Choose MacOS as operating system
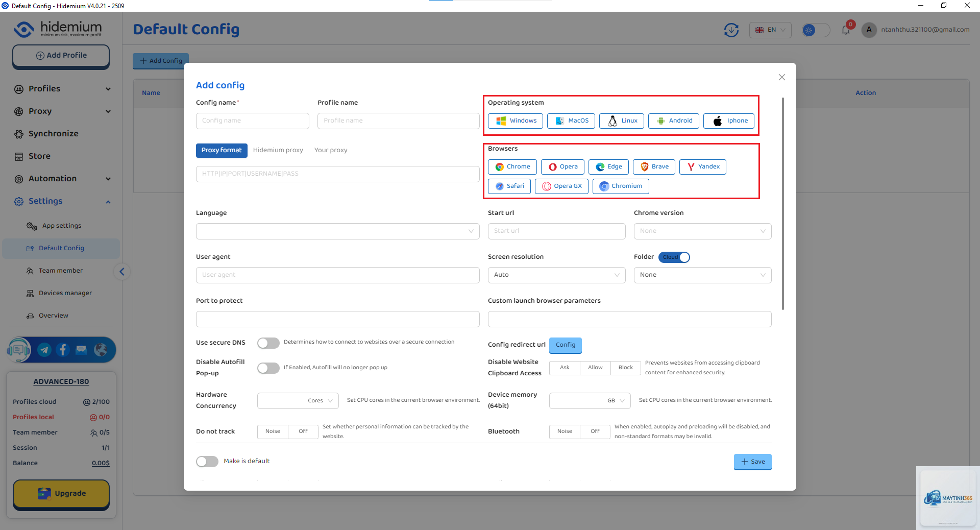 [571, 121]
